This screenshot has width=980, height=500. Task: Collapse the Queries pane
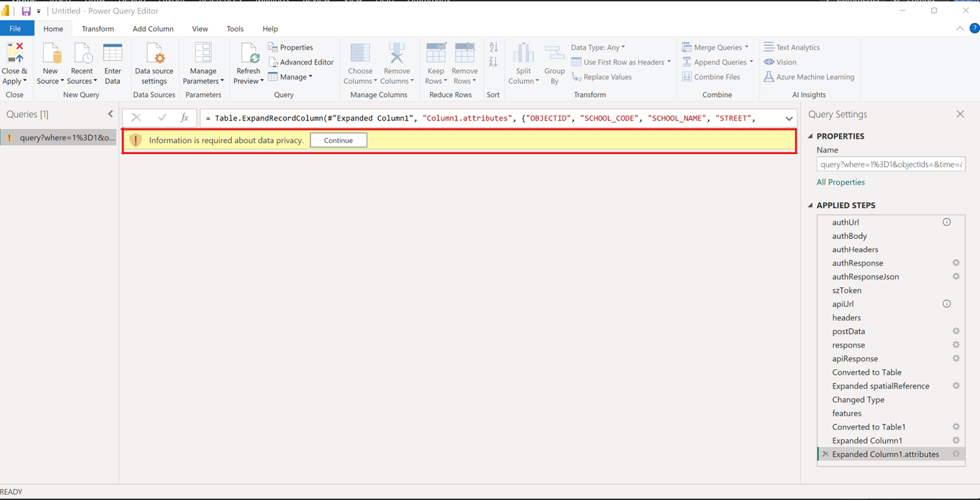(110, 114)
